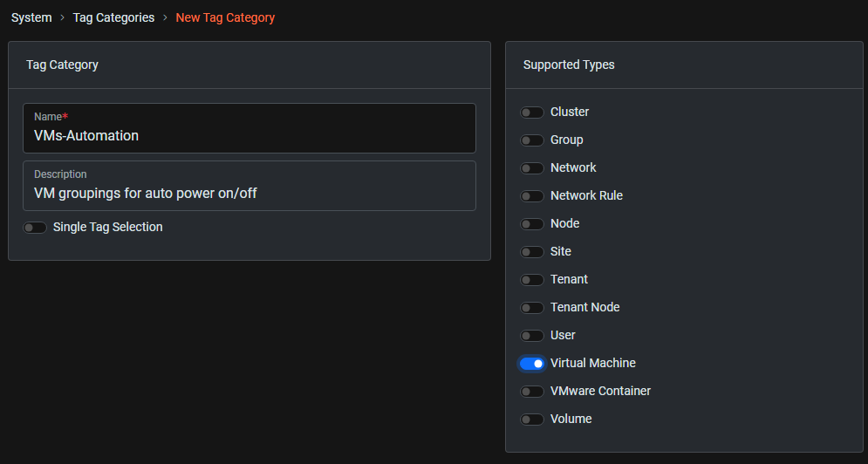Image resolution: width=868 pixels, height=464 pixels.
Task: Enable the Group supported type toggle
Action: 531,140
